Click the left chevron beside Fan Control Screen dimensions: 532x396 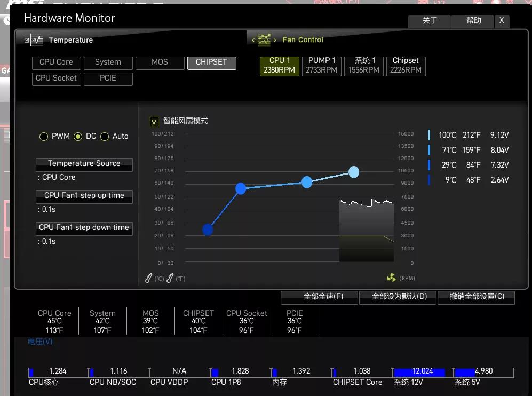[253, 40]
